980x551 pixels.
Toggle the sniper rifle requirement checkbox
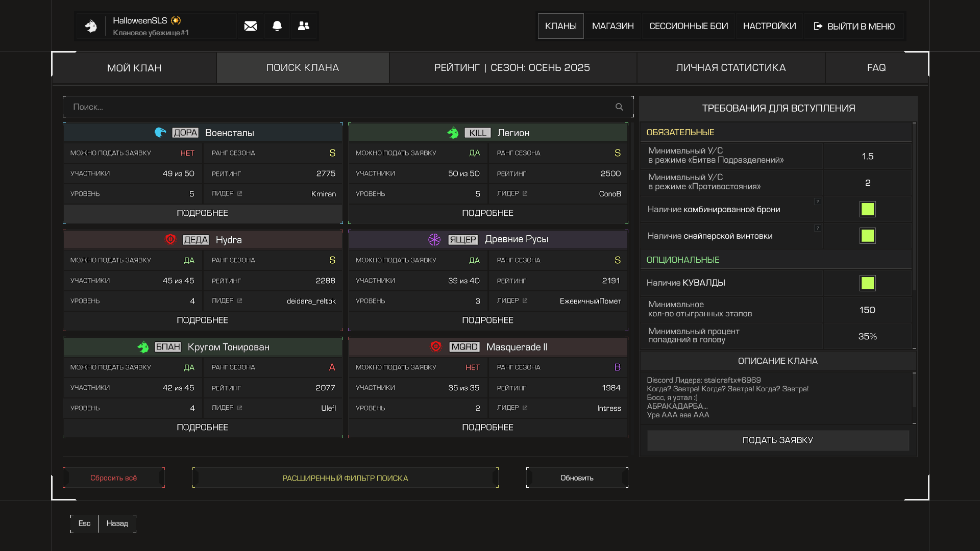tap(867, 236)
